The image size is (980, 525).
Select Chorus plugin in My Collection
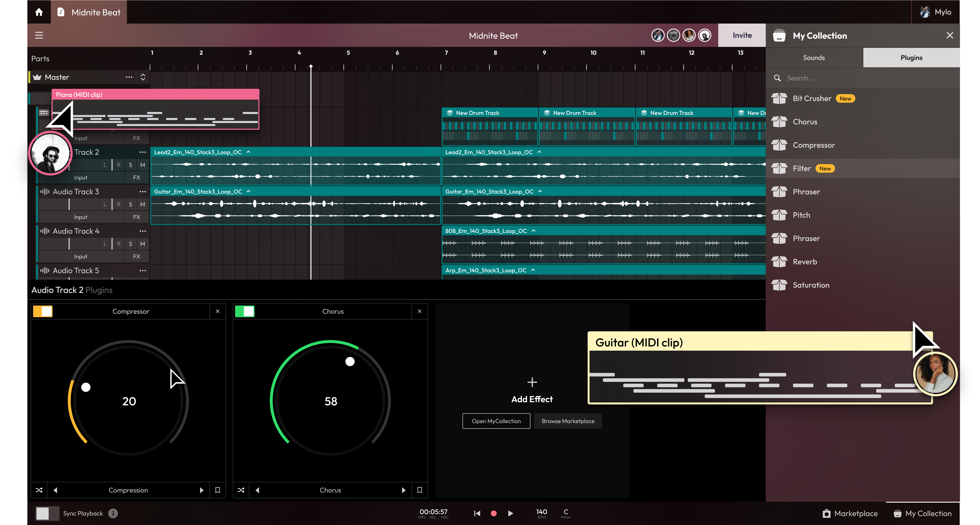(x=863, y=122)
